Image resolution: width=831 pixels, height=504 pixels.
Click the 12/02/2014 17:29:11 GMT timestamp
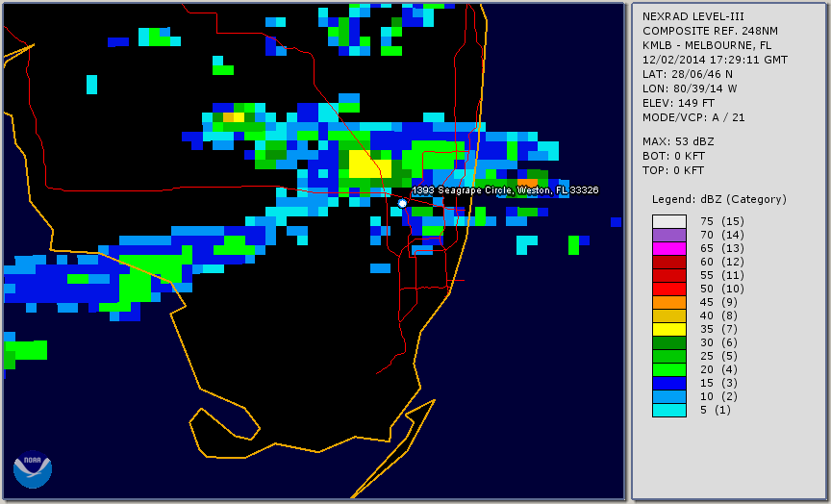715,60
